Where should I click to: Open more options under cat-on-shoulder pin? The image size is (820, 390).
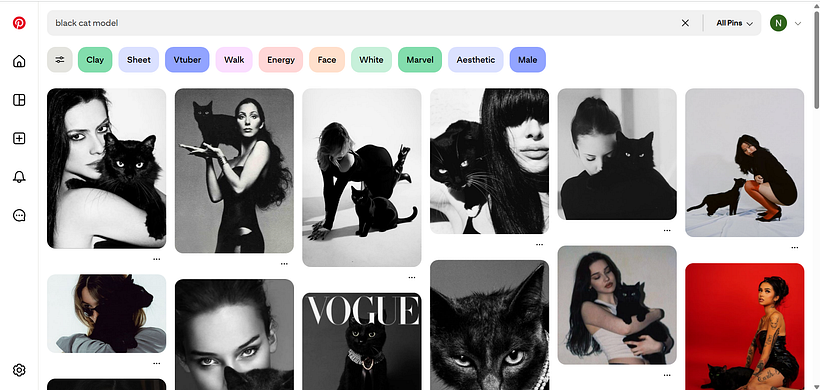click(x=284, y=263)
